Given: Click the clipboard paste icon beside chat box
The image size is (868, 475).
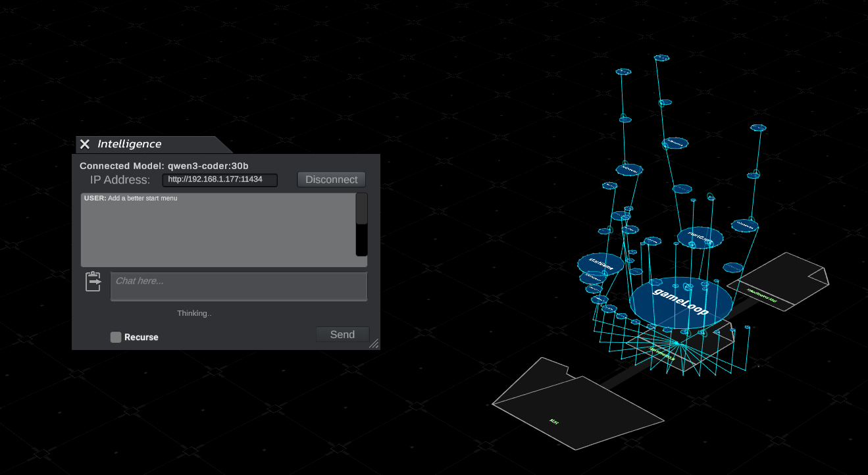Looking at the screenshot, I should pyautogui.click(x=93, y=282).
